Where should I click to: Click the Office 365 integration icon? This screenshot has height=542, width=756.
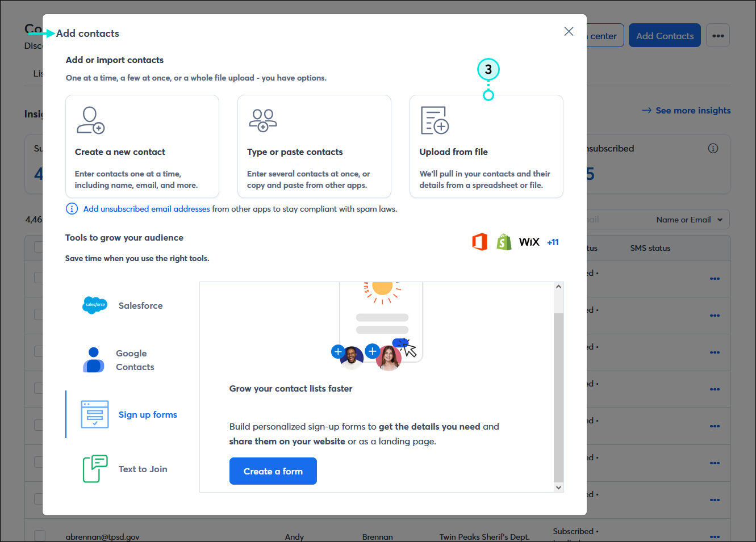click(x=480, y=242)
